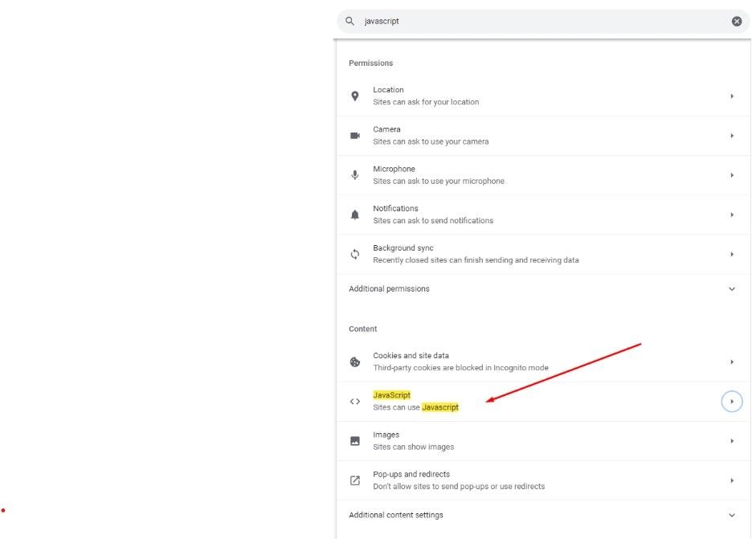Image resolution: width=756 pixels, height=539 pixels.
Task: Select the Microphone row title
Action: pos(394,169)
